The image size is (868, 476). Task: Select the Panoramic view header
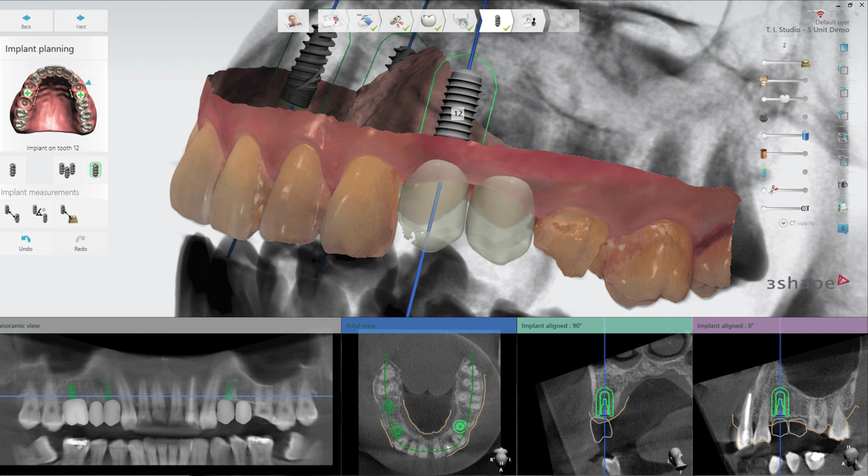[x=170, y=325]
